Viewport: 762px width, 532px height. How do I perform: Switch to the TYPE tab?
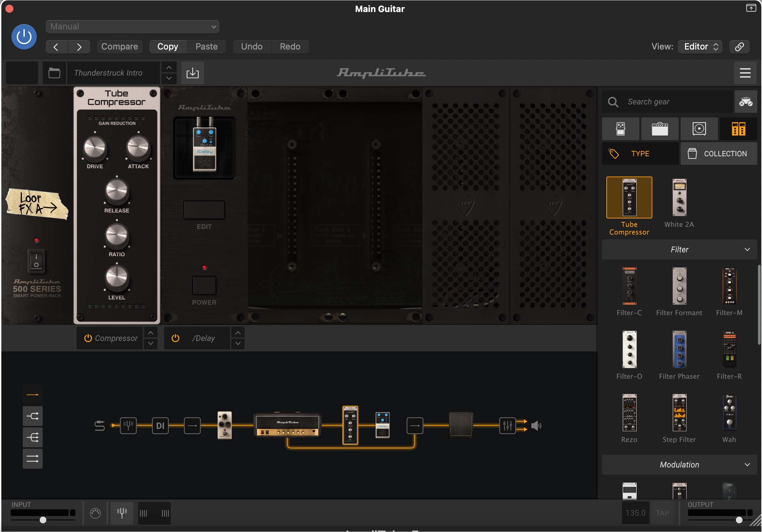click(640, 154)
